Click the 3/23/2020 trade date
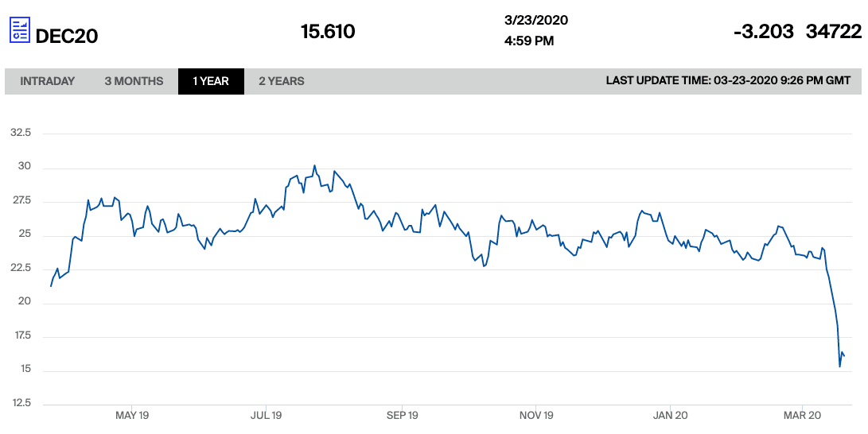The image size is (868, 434). pos(536,21)
